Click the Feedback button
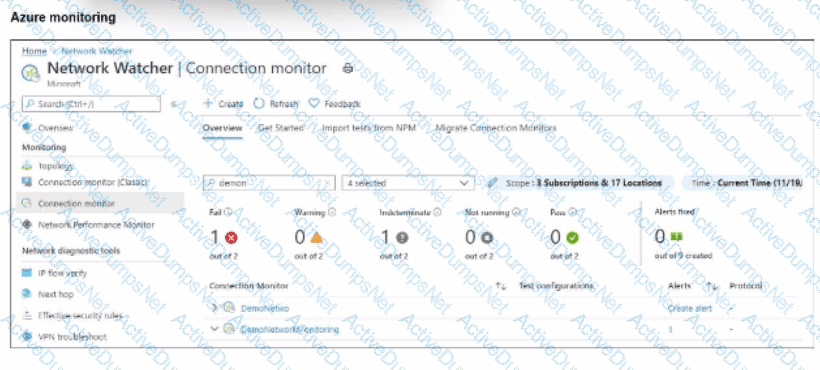The height and width of the screenshot is (370, 820). (x=334, y=104)
